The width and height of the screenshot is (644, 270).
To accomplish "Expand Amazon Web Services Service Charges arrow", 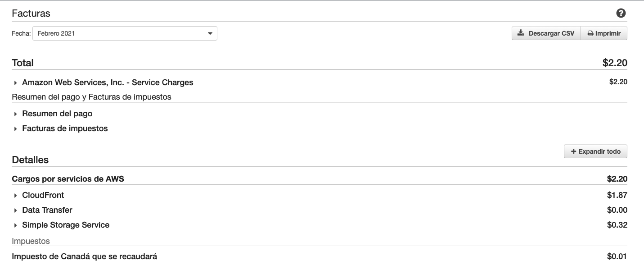I will click(15, 83).
